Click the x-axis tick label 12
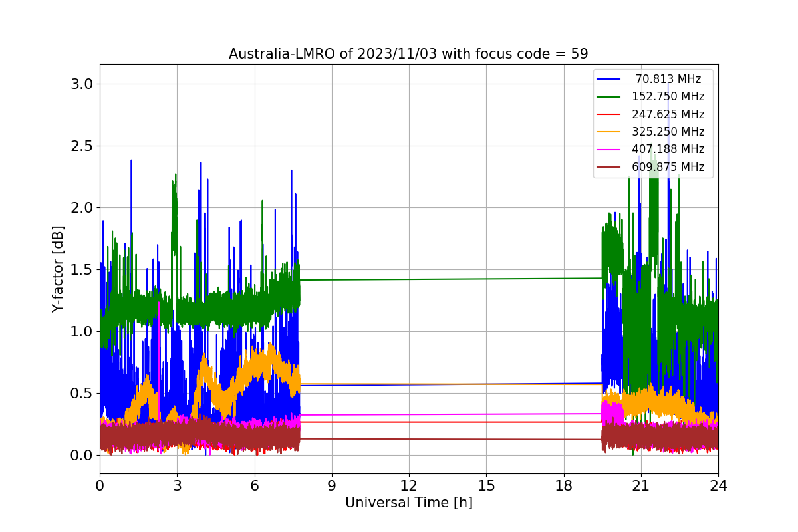The height and width of the screenshot is (532, 798). [409, 485]
